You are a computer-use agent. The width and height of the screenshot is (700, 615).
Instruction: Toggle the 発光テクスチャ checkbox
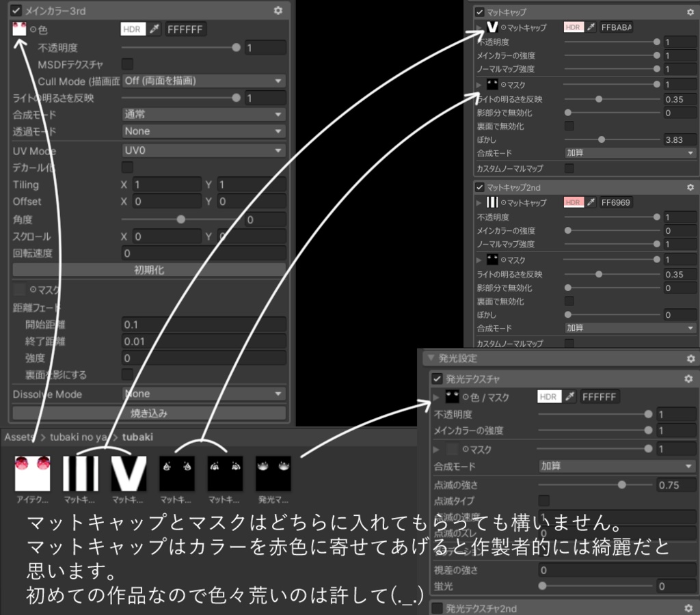pos(437,379)
